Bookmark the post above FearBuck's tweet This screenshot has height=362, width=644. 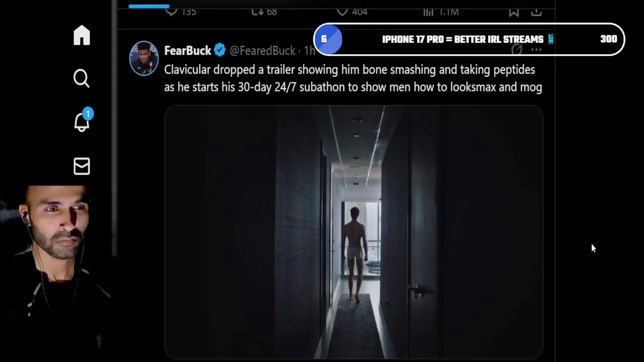pyautogui.click(x=514, y=12)
